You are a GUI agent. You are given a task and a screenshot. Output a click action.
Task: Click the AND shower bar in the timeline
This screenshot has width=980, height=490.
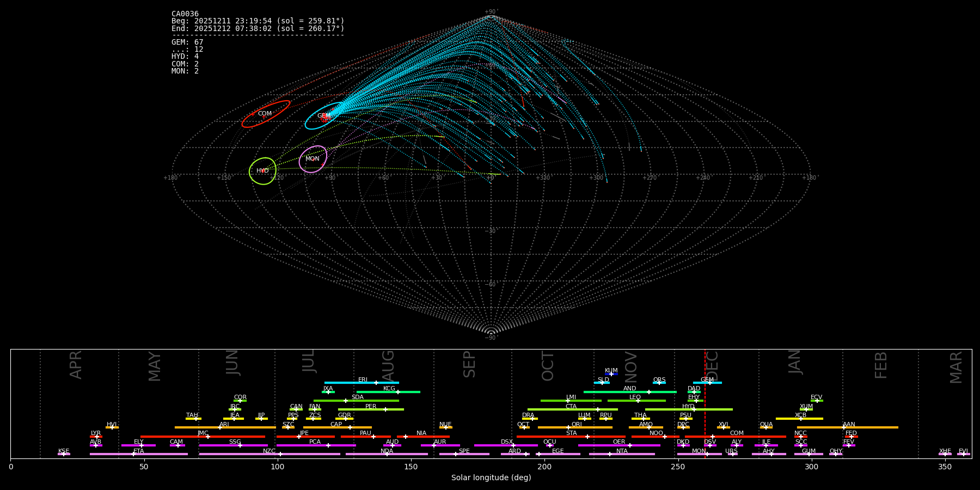coord(630,391)
